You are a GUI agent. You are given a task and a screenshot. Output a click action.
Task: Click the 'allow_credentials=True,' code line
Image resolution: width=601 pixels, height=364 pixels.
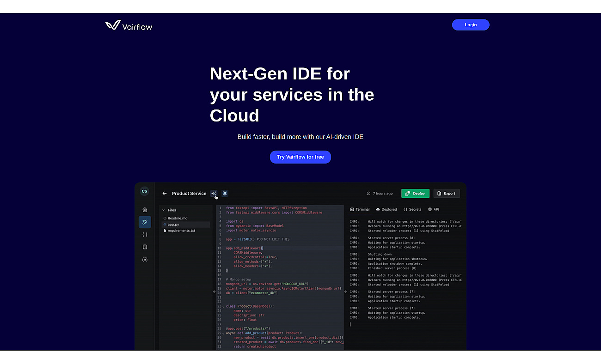click(x=255, y=257)
